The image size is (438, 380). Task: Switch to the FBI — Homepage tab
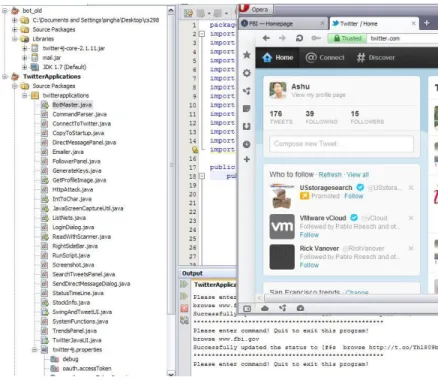tap(283, 24)
